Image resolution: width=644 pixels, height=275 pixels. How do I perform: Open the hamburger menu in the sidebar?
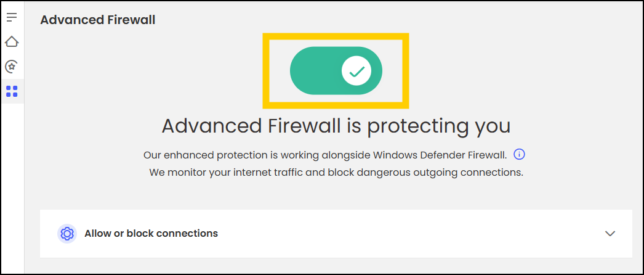pyautogui.click(x=12, y=17)
